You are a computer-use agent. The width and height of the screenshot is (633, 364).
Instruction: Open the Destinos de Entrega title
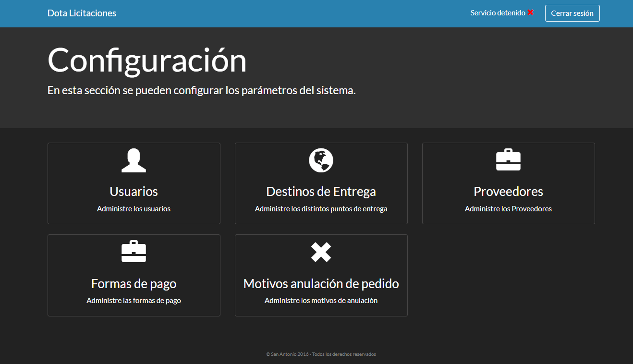click(321, 191)
